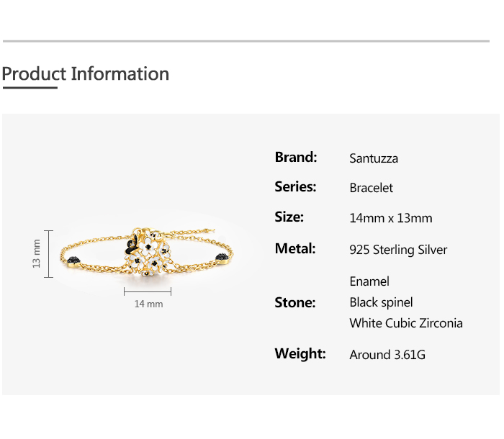Click the Stone label

[294, 302]
